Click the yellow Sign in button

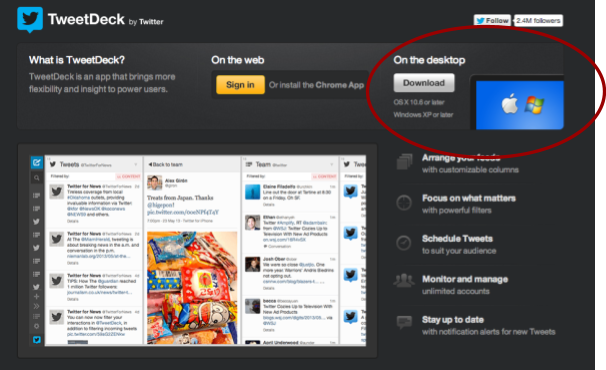(240, 85)
